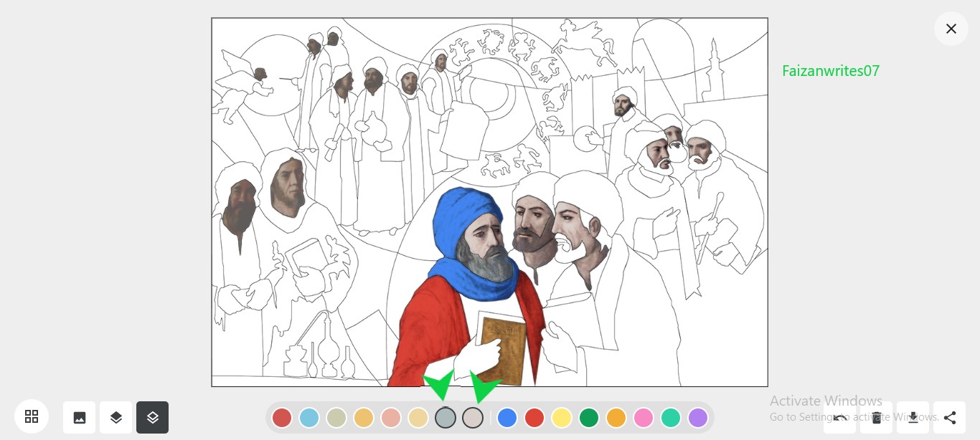Pick the salmon pink swatch
The height and width of the screenshot is (440, 980).
tap(391, 418)
